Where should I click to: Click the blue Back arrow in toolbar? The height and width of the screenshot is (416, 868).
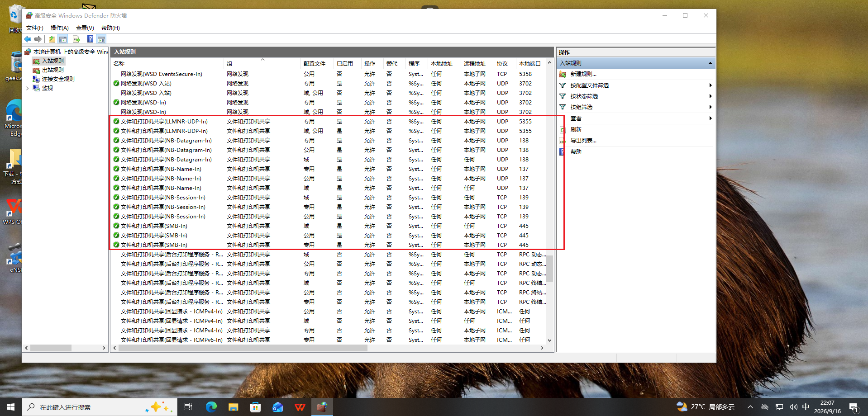point(28,39)
